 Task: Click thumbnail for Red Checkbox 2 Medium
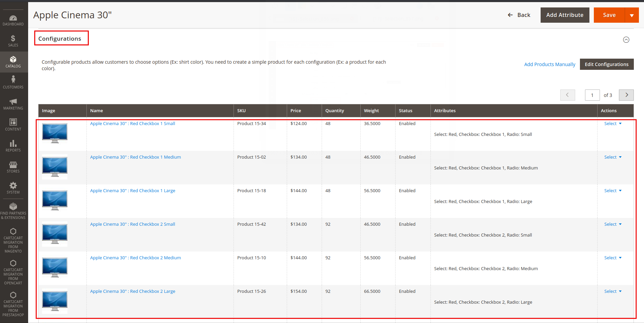(x=55, y=267)
